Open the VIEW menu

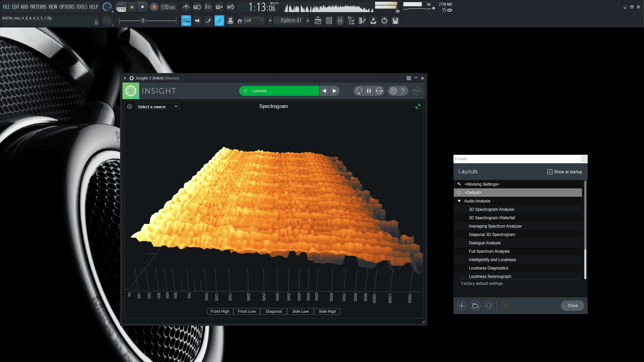pyautogui.click(x=53, y=7)
